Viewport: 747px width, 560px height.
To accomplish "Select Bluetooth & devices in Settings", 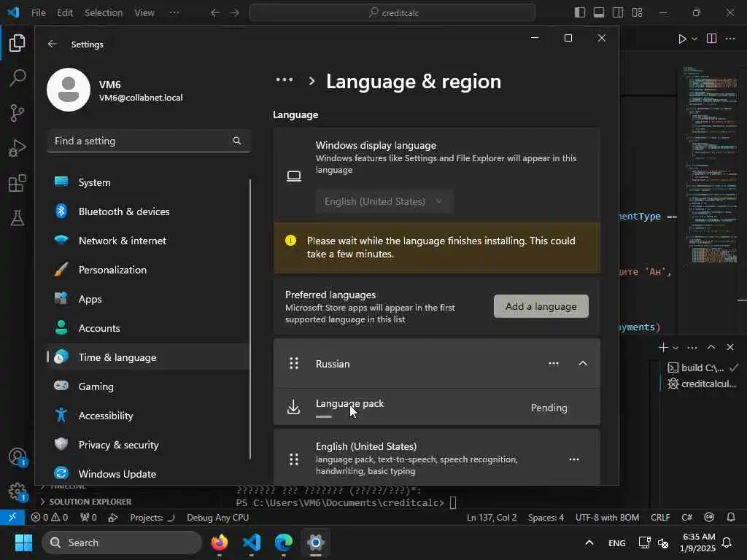I will click(149, 211).
